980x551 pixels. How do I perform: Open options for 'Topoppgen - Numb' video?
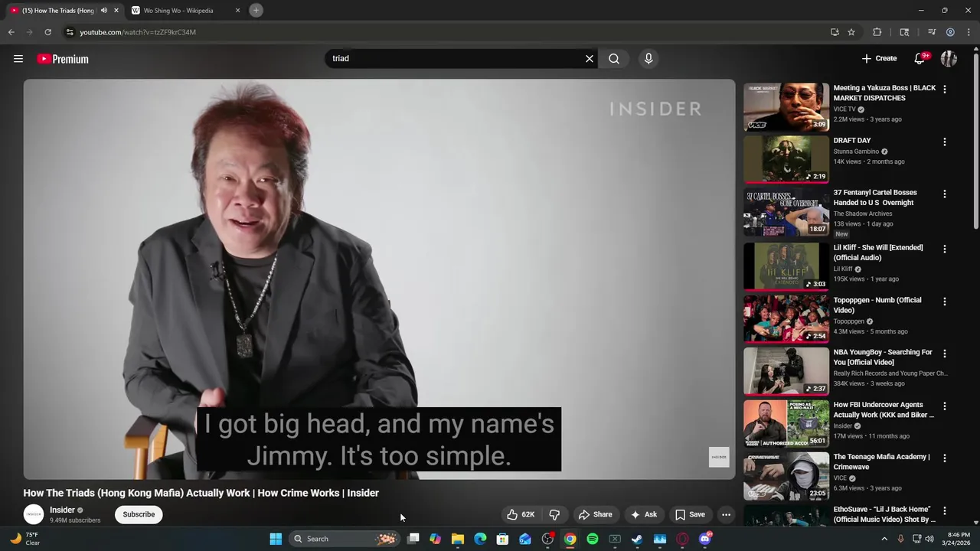[945, 302]
